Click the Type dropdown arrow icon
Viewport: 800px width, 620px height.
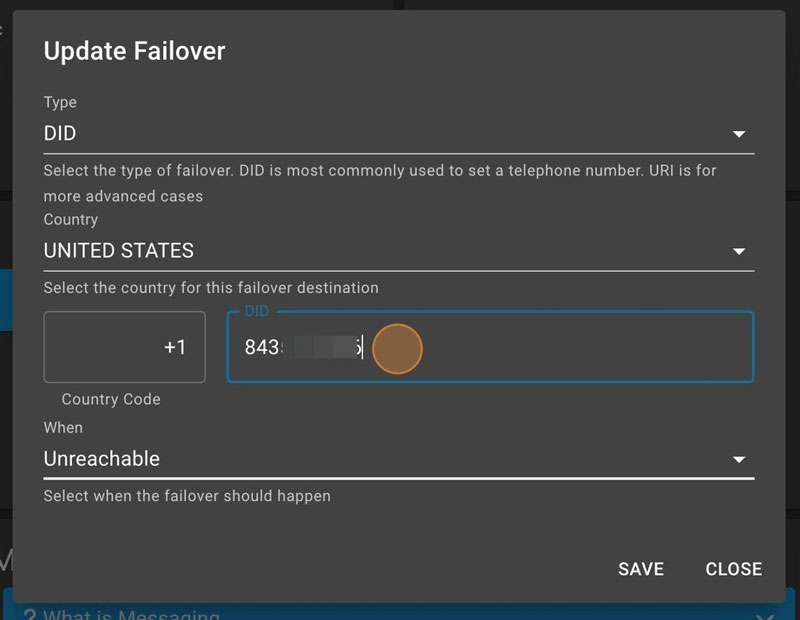[739, 134]
